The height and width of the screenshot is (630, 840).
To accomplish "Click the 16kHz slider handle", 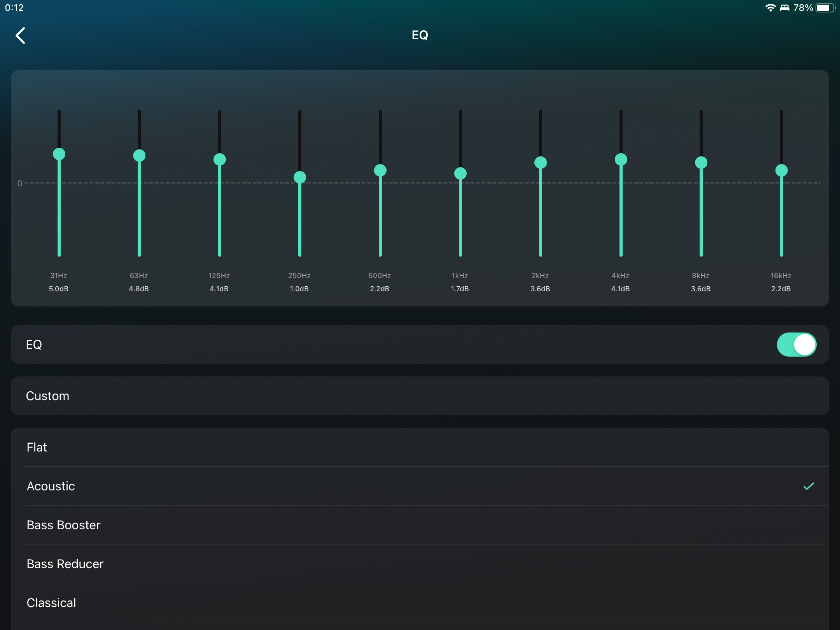I will (781, 170).
